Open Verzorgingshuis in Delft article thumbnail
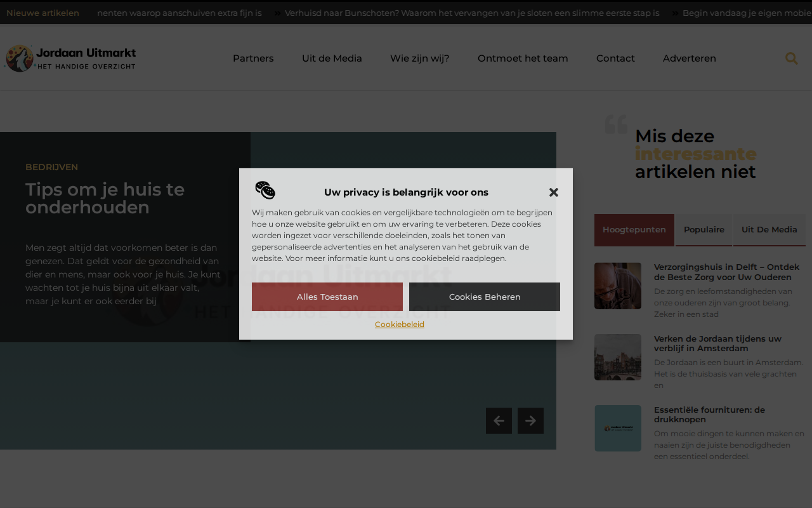The width and height of the screenshot is (812, 508). click(x=618, y=286)
